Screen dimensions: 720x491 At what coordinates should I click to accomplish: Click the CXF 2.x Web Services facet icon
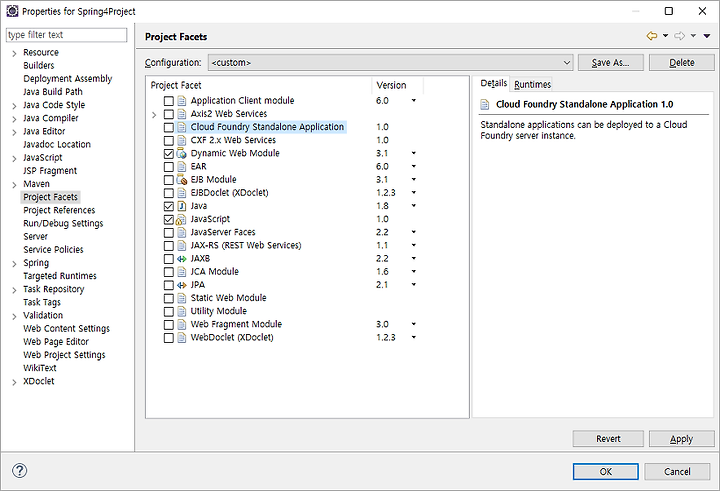[182, 140]
